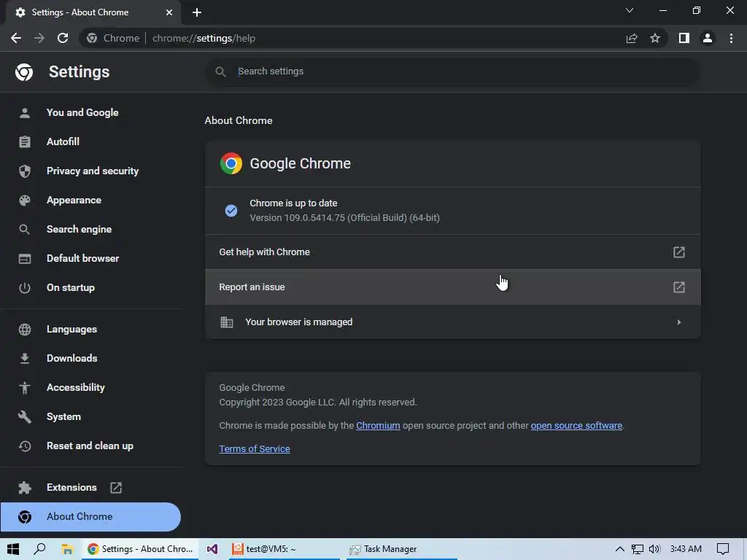Click the Get help external-link icon

(679, 252)
